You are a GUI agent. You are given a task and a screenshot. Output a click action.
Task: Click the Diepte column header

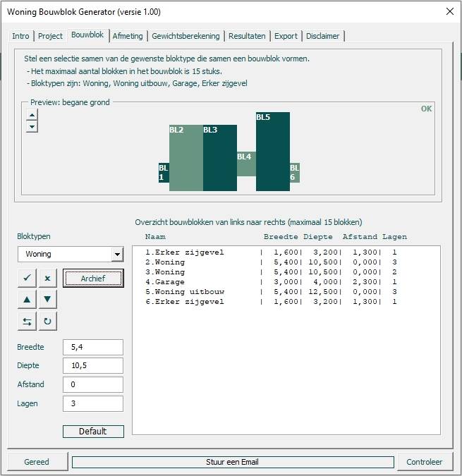click(318, 237)
